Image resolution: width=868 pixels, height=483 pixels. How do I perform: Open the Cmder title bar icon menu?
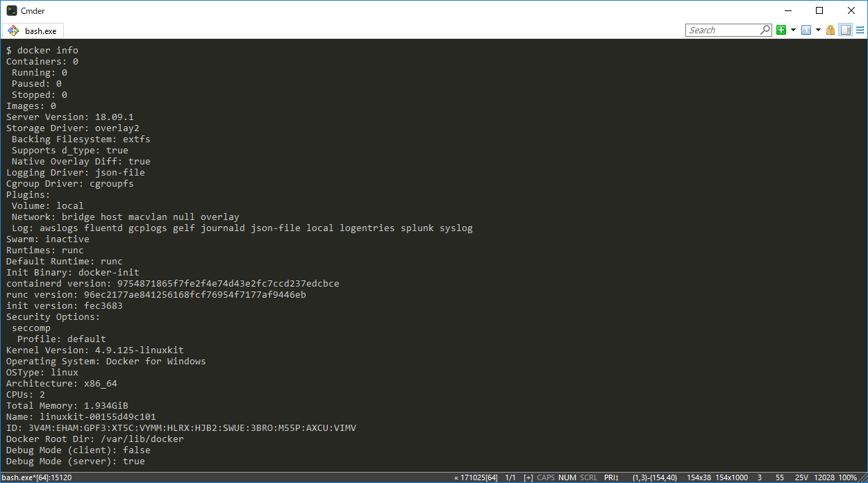(x=12, y=10)
